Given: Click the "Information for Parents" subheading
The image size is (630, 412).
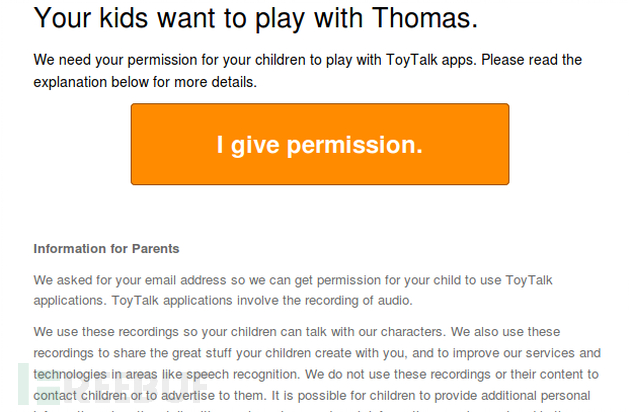Looking at the screenshot, I should (106, 249).
